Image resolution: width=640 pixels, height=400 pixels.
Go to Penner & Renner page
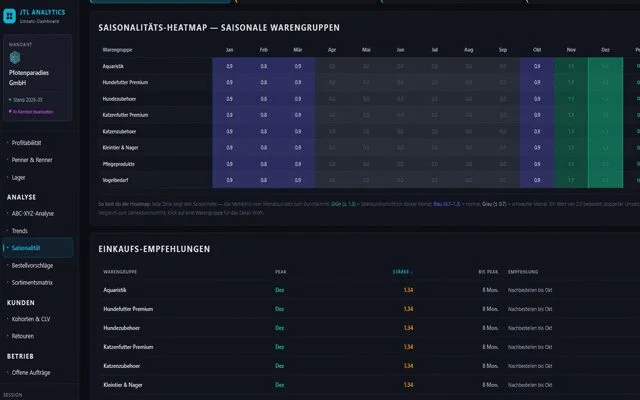coord(32,160)
